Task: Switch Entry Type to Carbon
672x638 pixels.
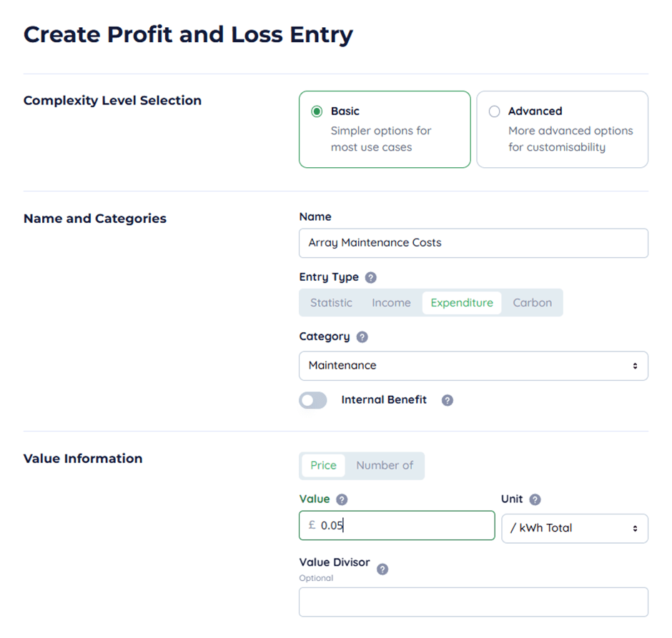Action: (532, 303)
